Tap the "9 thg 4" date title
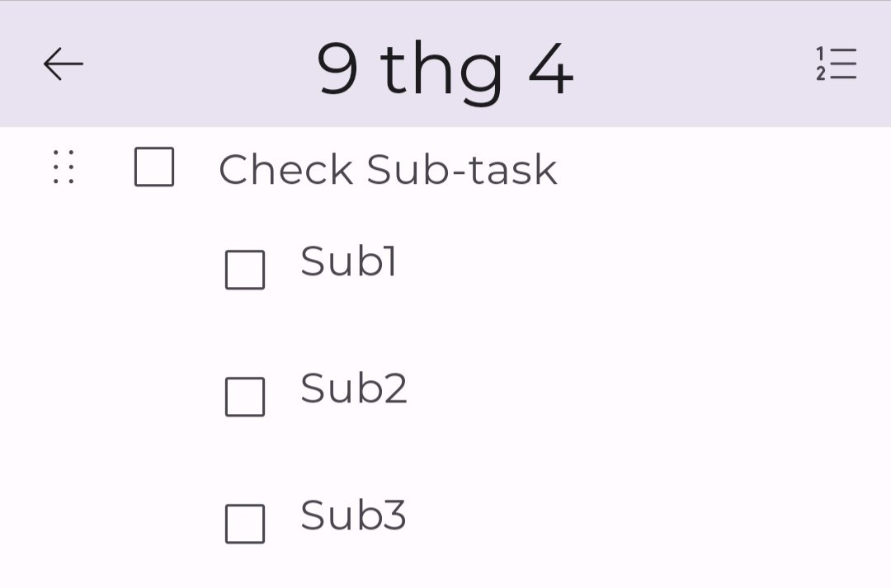This screenshot has width=891, height=588. coord(445,69)
